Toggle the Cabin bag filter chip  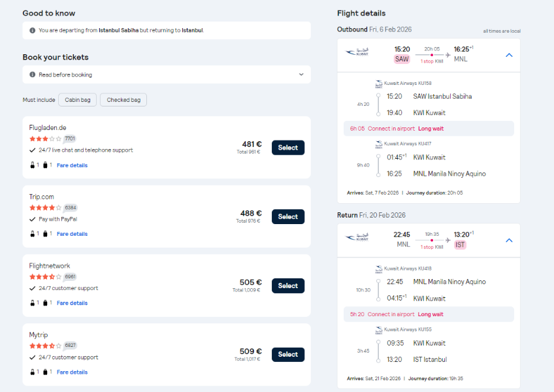77,100
